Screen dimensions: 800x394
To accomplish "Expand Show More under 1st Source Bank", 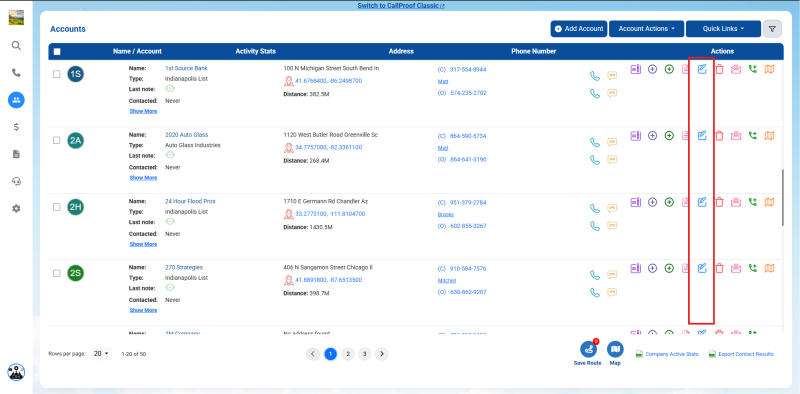I will pos(143,111).
